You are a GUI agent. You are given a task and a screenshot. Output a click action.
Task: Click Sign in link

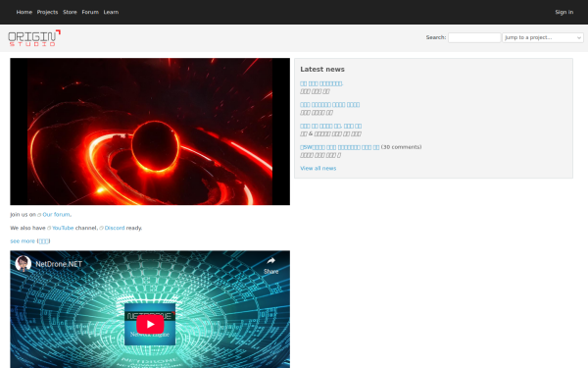coord(564,12)
